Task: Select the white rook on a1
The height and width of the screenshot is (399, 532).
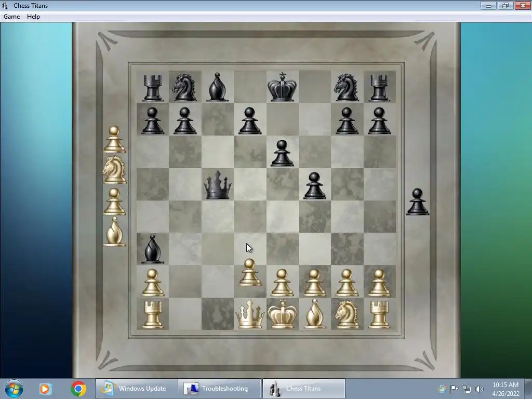Action: [x=153, y=315]
